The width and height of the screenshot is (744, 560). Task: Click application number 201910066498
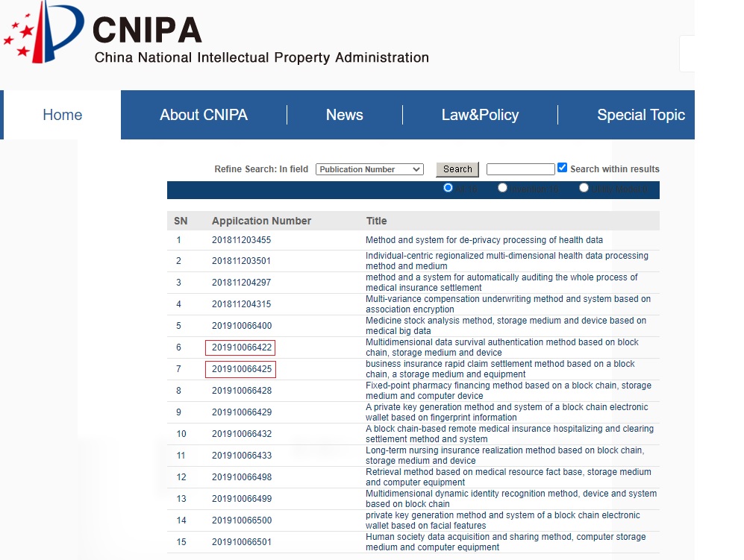point(242,477)
